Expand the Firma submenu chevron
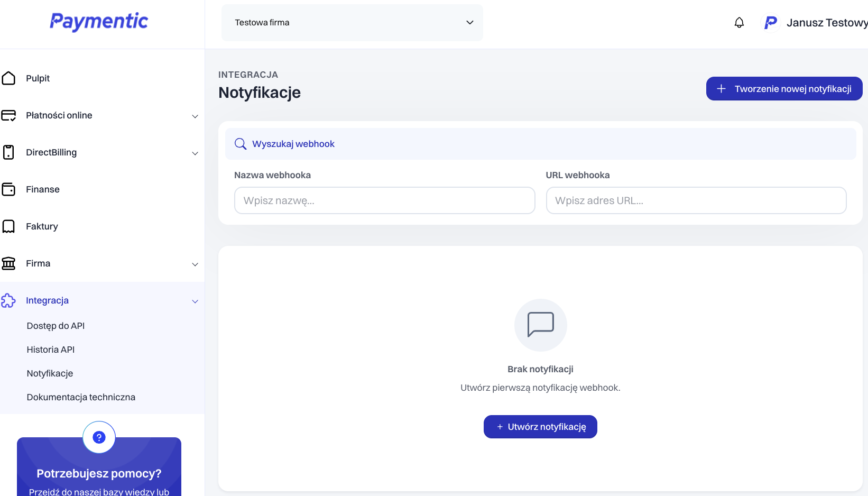868x496 pixels. (195, 264)
